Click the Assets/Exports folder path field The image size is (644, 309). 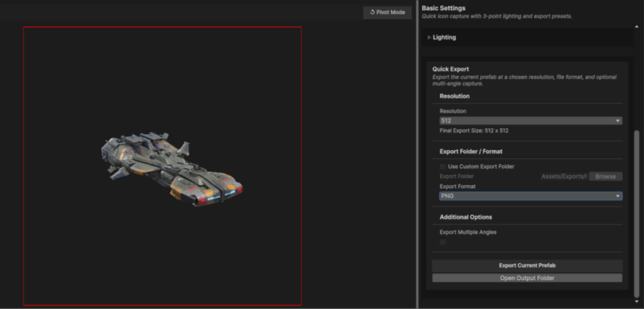[564, 176]
